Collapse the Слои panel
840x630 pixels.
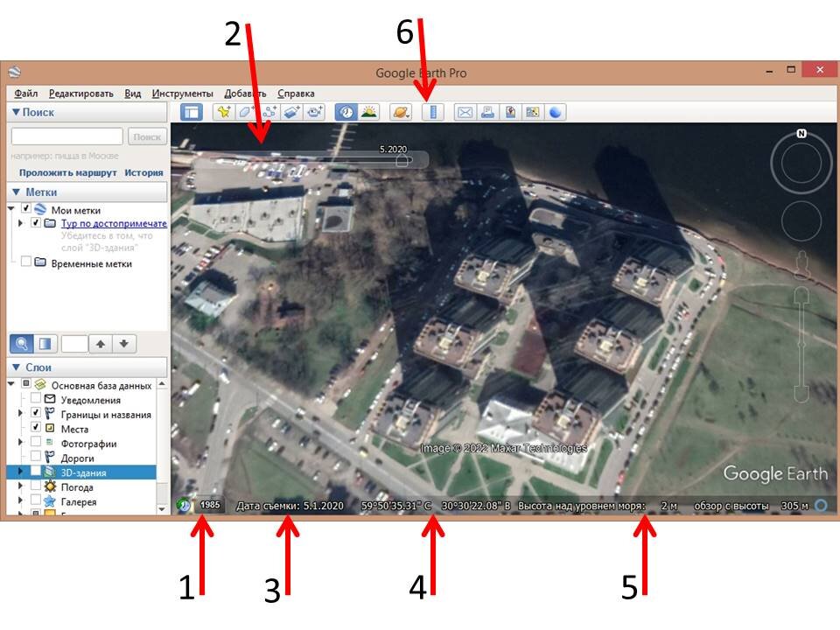pyautogui.click(x=16, y=367)
